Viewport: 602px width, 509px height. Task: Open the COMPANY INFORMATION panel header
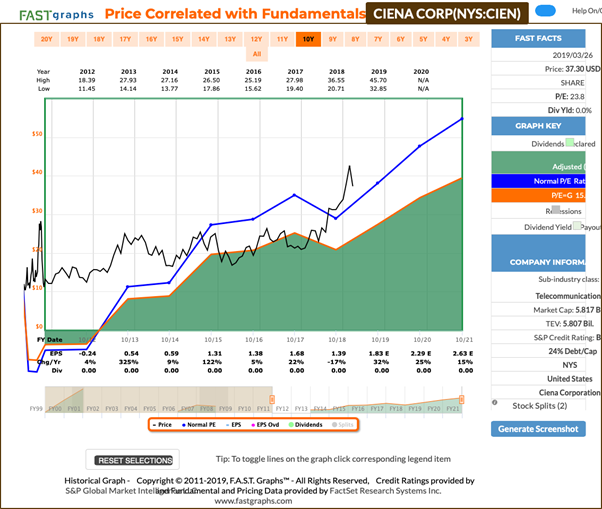click(x=538, y=253)
